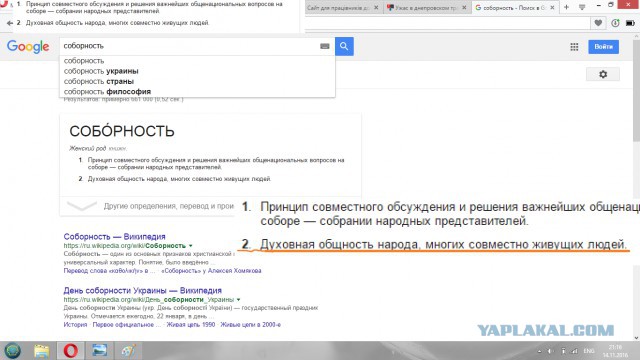
Task: Open a new tab with plus button
Action: pos(566,7)
